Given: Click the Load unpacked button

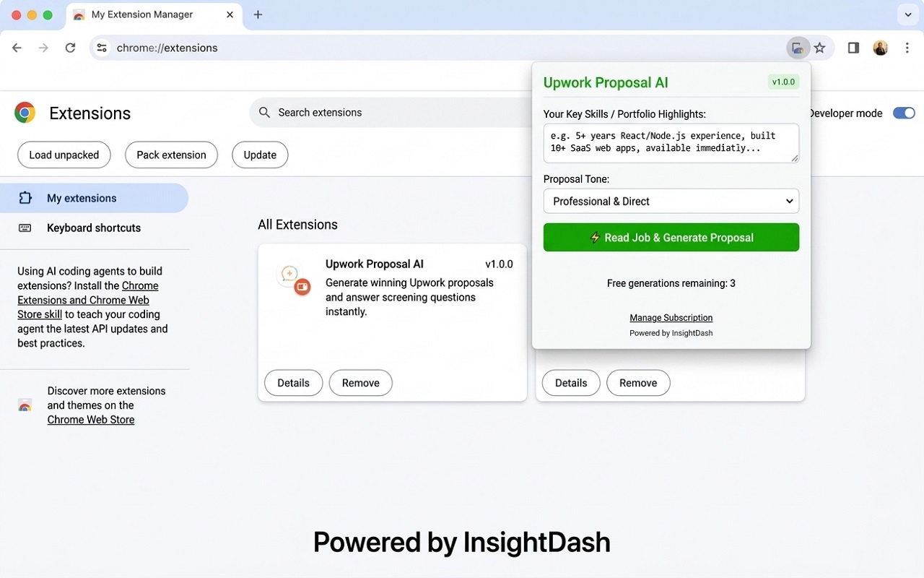Looking at the screenshot, I should click(64, 155).
